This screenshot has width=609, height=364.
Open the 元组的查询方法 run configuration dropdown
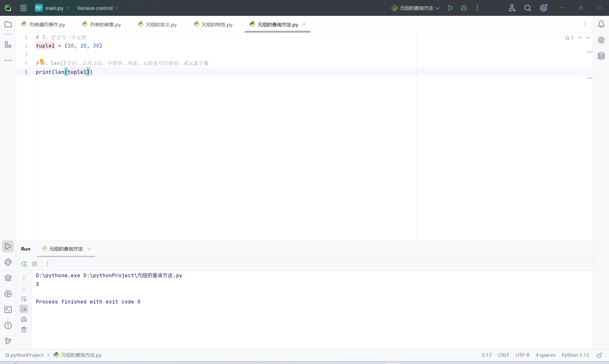(416, 8)
